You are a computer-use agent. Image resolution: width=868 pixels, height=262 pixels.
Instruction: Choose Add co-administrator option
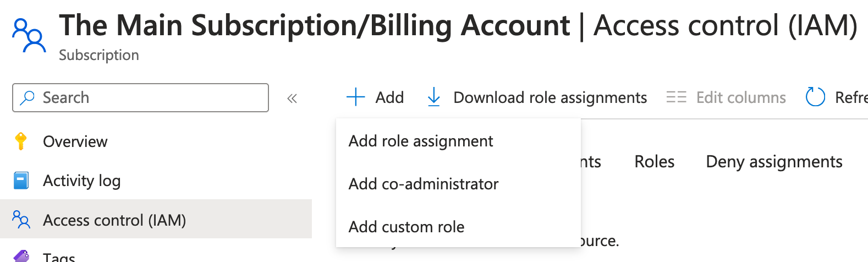pyautogui.click(x=424, y=184)
